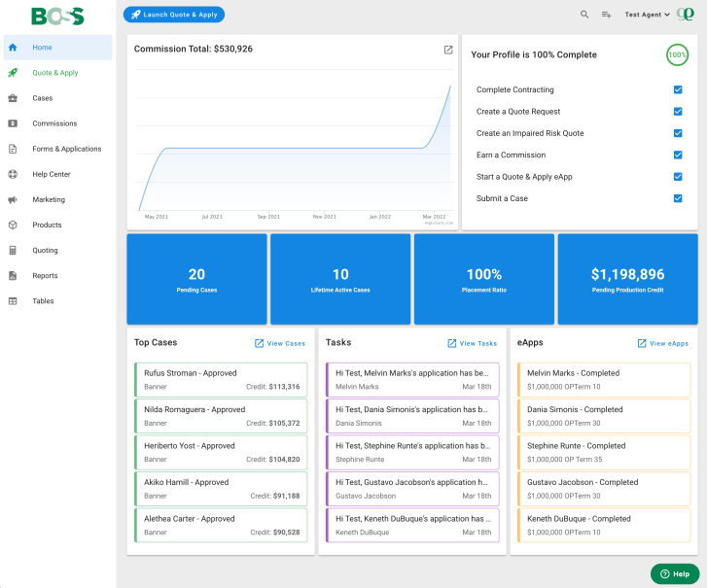The width and height of the screenshot is (707, 588).
Task: Click the open icon beside View Cases
Action: pos(260,343)
